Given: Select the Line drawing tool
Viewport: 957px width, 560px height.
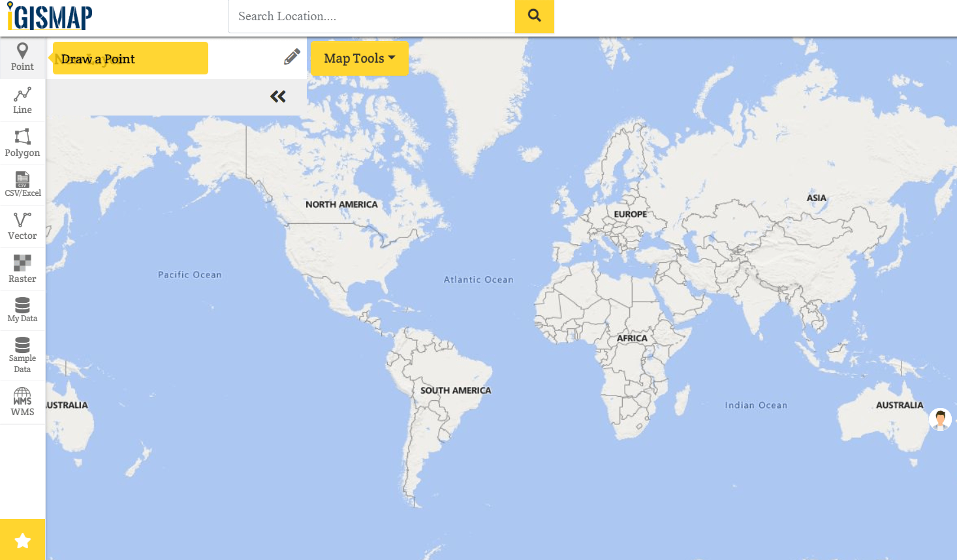Looking at the screenshot, I should click(x=22, y=101).
